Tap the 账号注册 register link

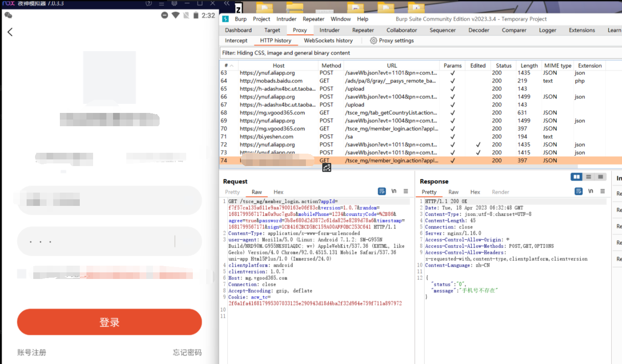(x=31, y=352)
